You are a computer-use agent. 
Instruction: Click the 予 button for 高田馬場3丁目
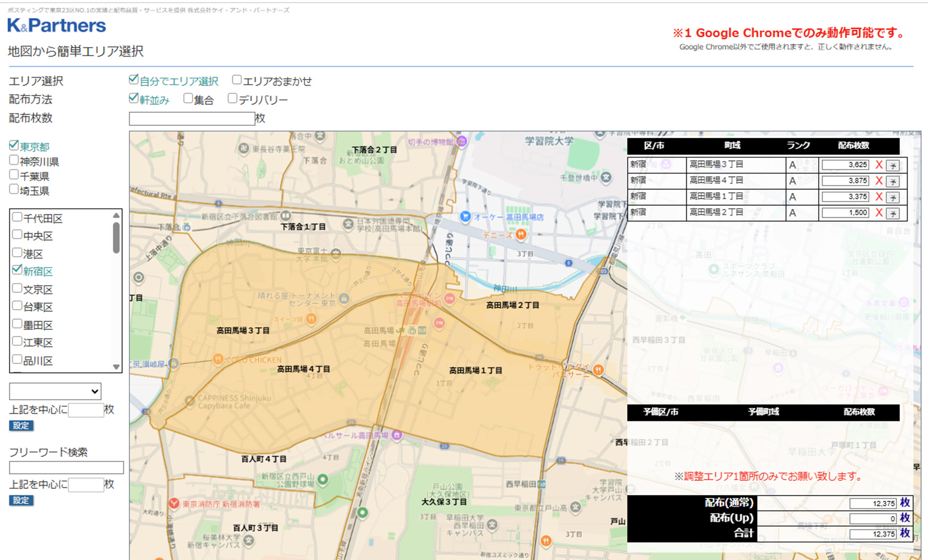(893, 166)
